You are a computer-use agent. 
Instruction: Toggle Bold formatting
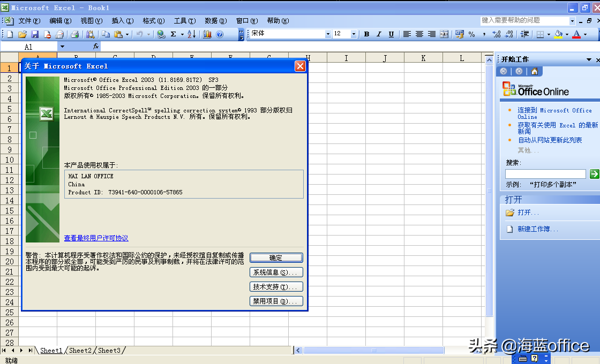[366, 34]
